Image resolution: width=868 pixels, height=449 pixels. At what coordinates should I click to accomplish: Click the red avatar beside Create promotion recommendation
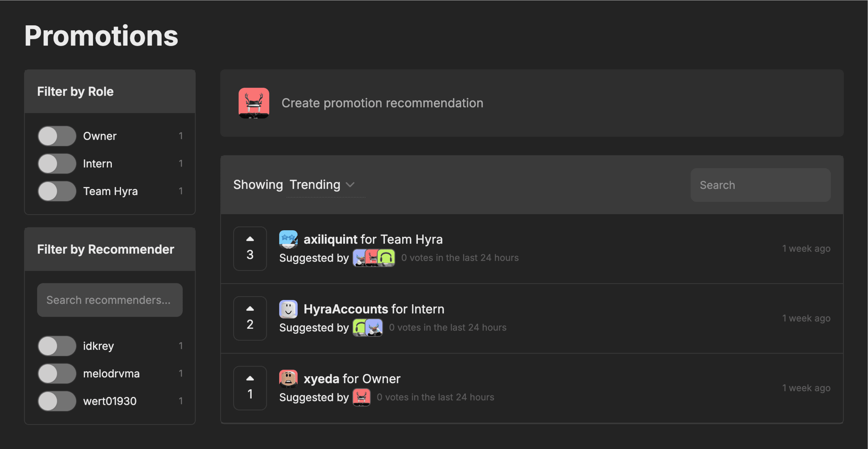click(254, 103)
